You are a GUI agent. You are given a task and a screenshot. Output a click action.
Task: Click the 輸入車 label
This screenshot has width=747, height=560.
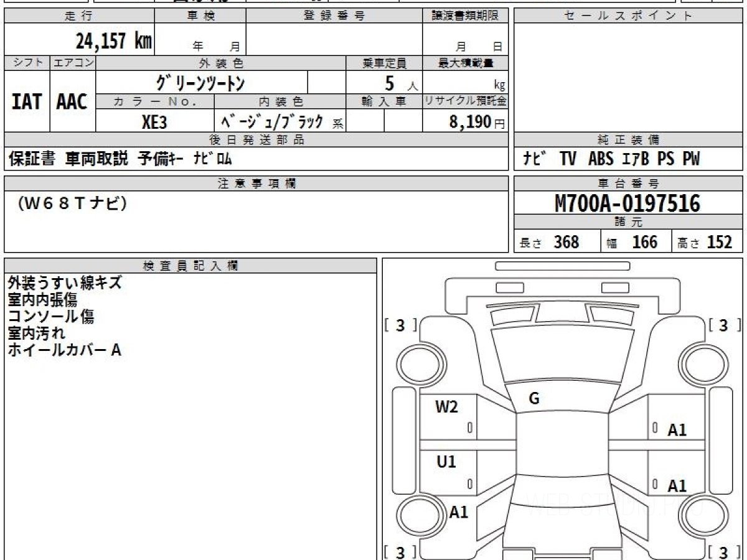click(384, 101)
